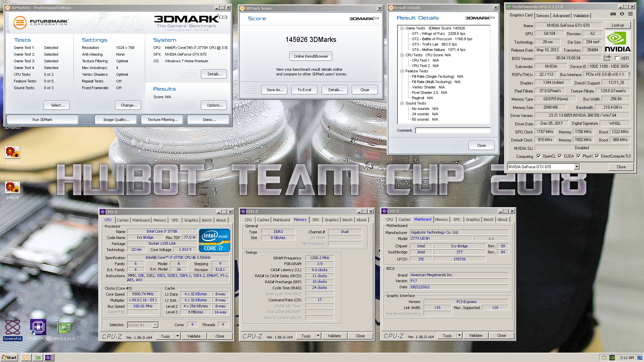Image resolution: width=644 pixels, height=362 pixels.
Task: Toggle the PhysX checkbox
Action: 578,156
